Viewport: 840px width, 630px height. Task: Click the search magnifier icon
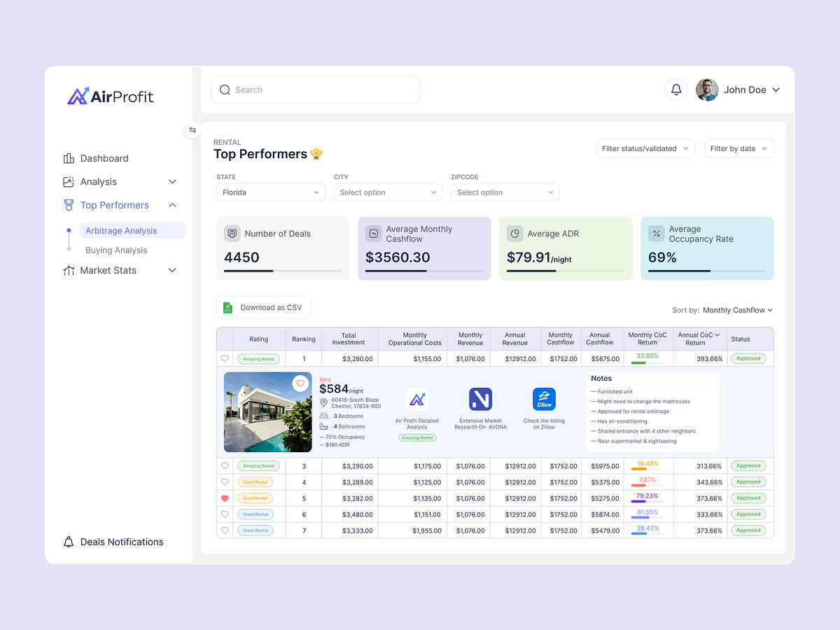[x=225, y=90]
